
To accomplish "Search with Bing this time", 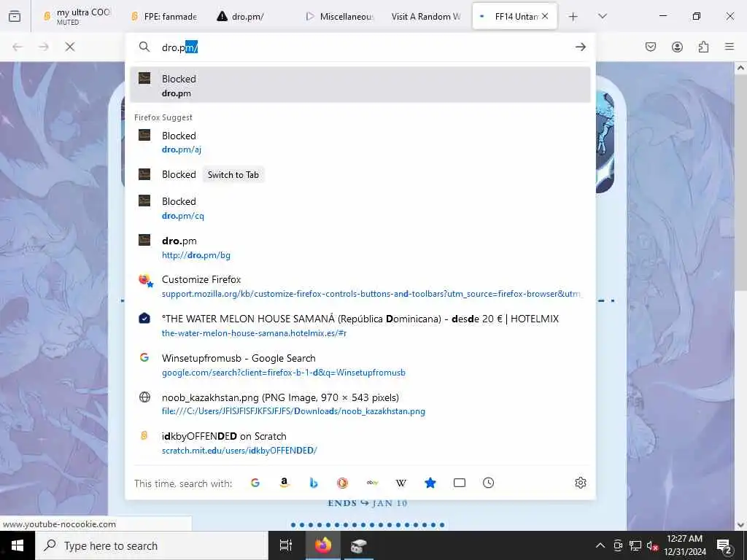I will [314, 483].
